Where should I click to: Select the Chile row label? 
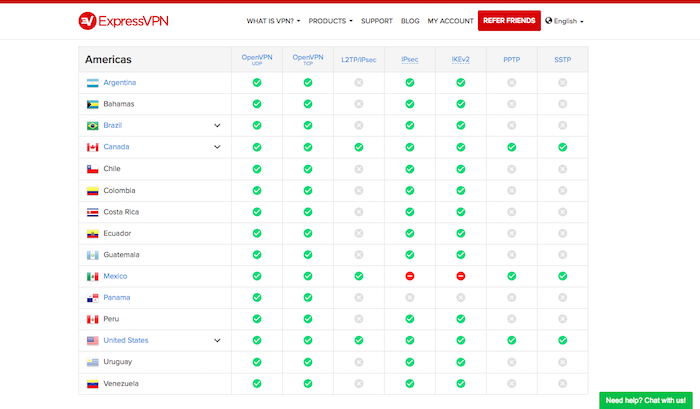(112, 169)
